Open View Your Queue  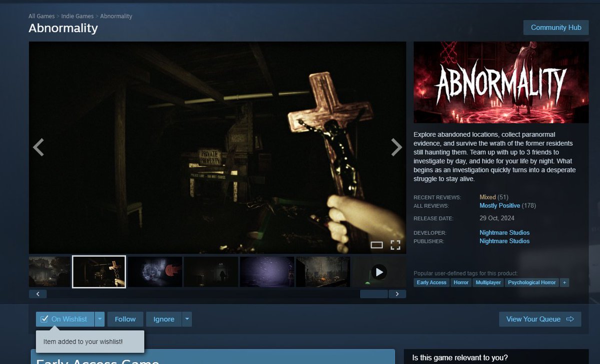click(540, 319)
